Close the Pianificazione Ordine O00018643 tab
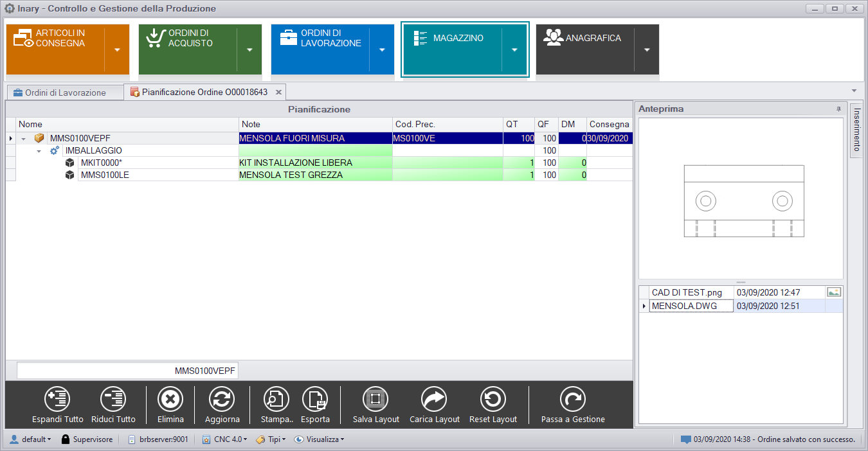Viewport: 868px width, 451px height. point(278,93)
